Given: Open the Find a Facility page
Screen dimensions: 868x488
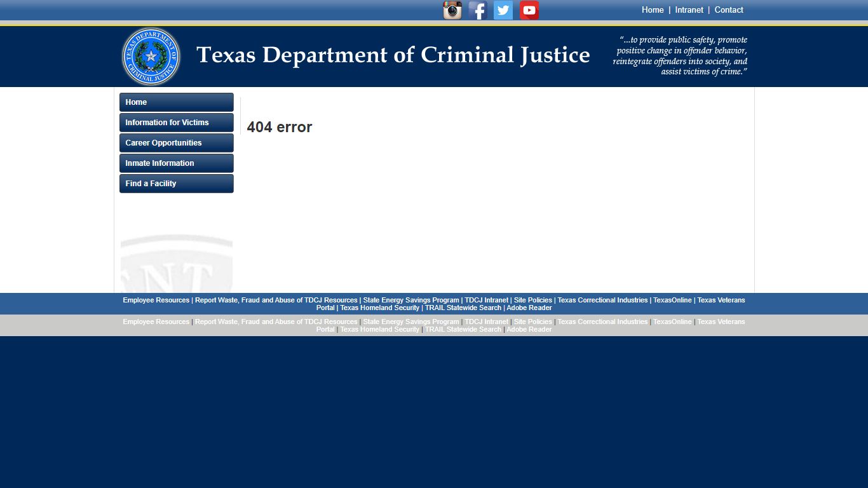Looking at the screenshot, I should click(x=176, y=184).
